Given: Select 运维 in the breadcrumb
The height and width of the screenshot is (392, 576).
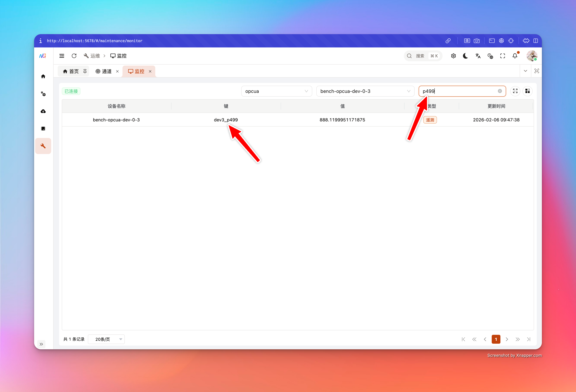Looking at the screenshot, I should pyautogui.click(x=95, y=55).
